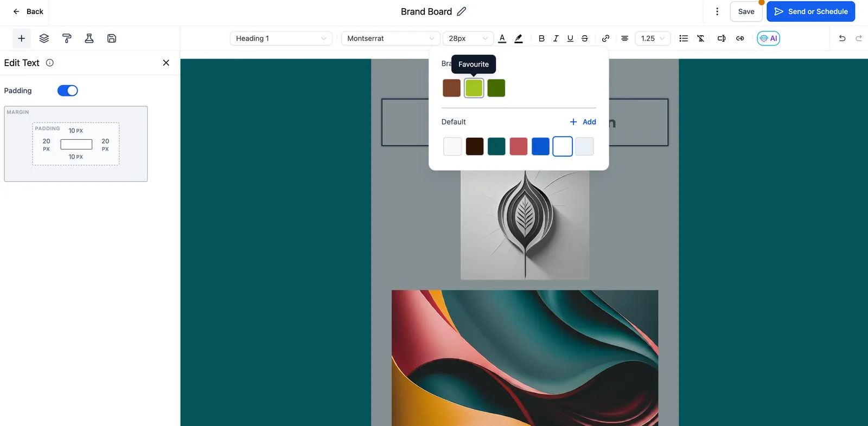Click the undo arrow
The height and width of the screenshot is (426, 868).
pos(842,38)
